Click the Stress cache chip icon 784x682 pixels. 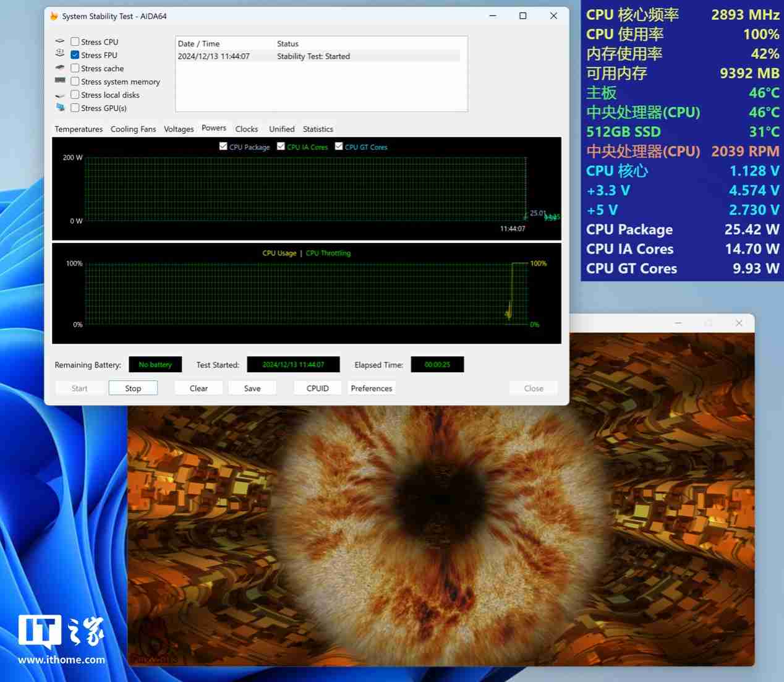pos(60,67)
